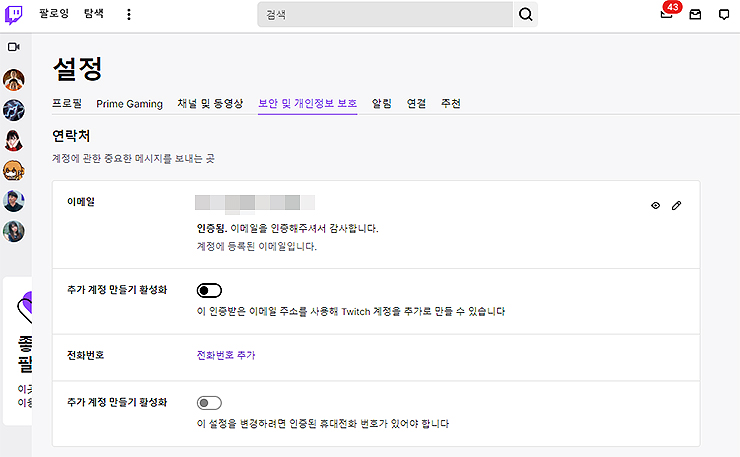Switch to the 추천 tab

(x=451, y=103)
